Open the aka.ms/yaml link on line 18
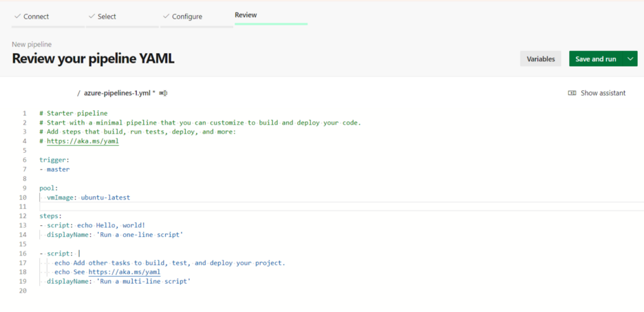This screenshot has height=312, width=644. 124,272
